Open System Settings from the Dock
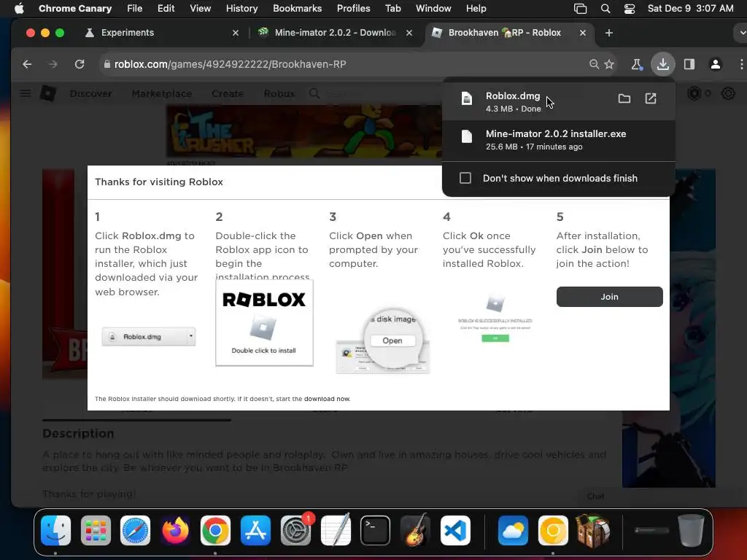Viewport: 747px width, 560px height. pyautogui.click(x=296, y=531)
